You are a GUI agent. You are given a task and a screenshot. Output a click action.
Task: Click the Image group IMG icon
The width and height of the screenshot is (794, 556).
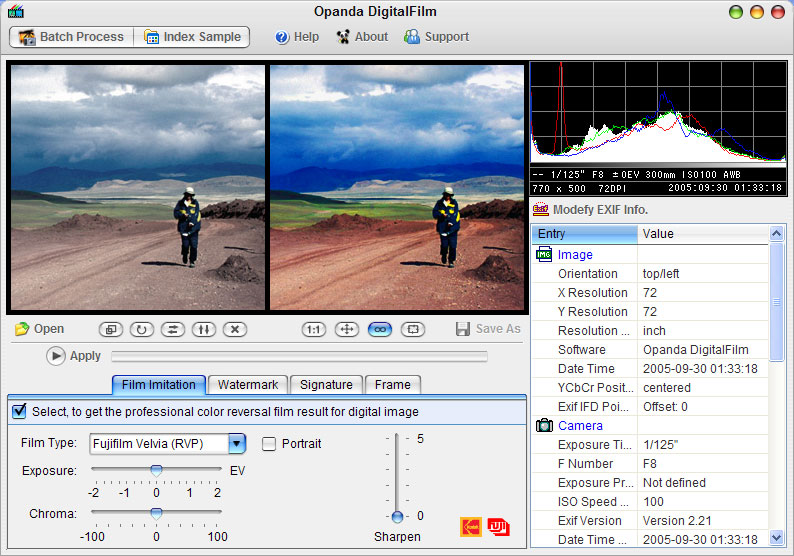click(544, 254)
